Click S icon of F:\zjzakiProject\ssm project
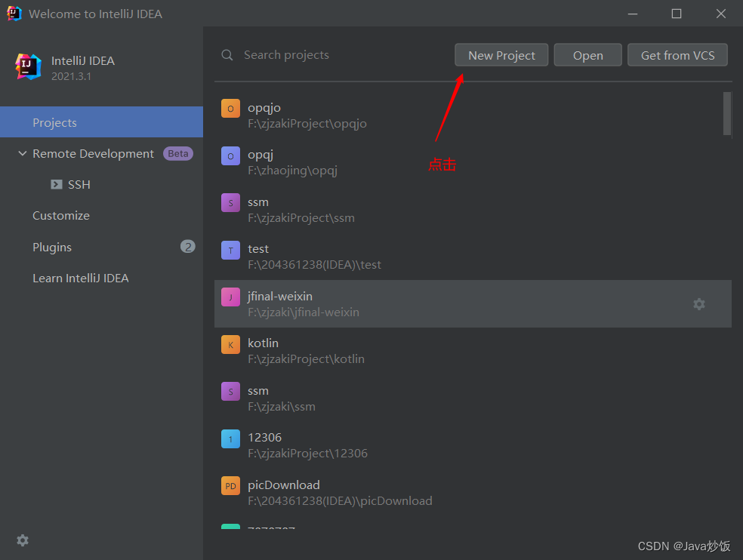The width and height of the screenshot is (743, 560). tap(230, 203)
